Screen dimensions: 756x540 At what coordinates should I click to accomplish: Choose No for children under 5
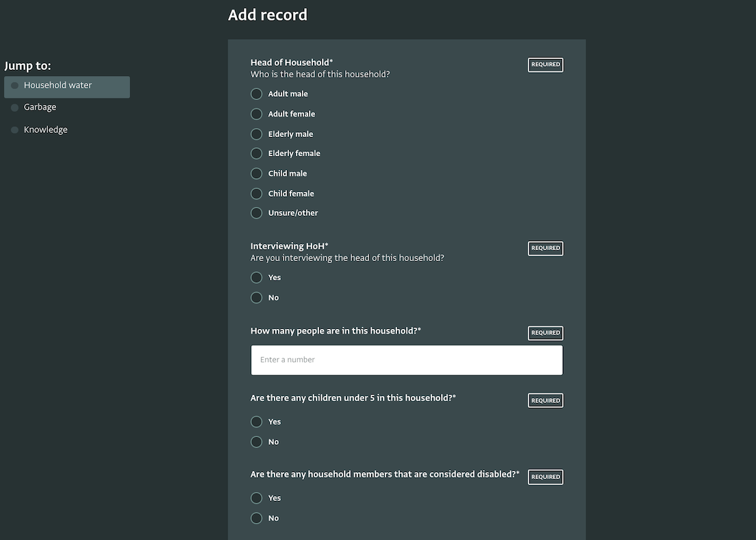[257, 442]
